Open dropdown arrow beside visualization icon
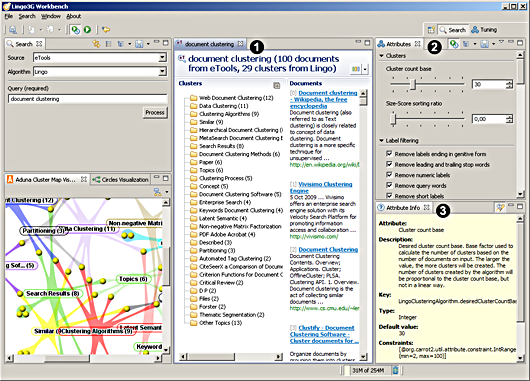This screenshot has height=381, width=530. pyautogui.click(x=365, y=69)
